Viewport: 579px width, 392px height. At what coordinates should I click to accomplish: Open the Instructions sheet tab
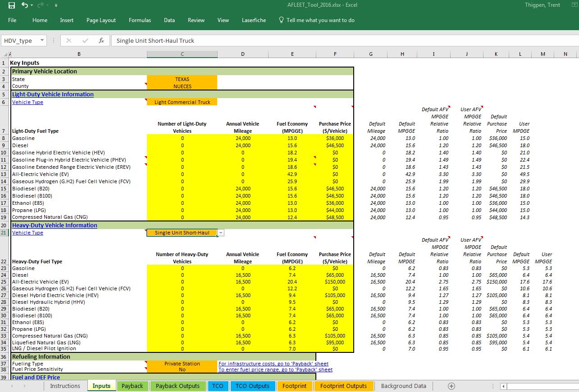(x=65, y=386)
